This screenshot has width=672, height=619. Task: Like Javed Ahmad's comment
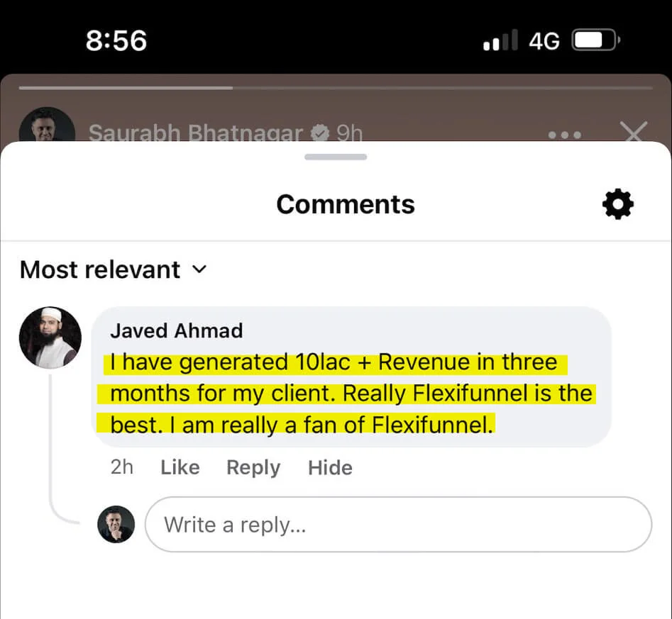point(180,467)
